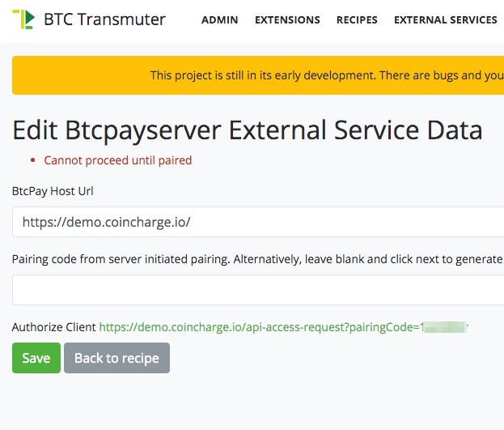Screen dimensions: 504x430
Task: Open EXTERNAL SERVICES in the navbar
Action: click(x=446, y=20)
